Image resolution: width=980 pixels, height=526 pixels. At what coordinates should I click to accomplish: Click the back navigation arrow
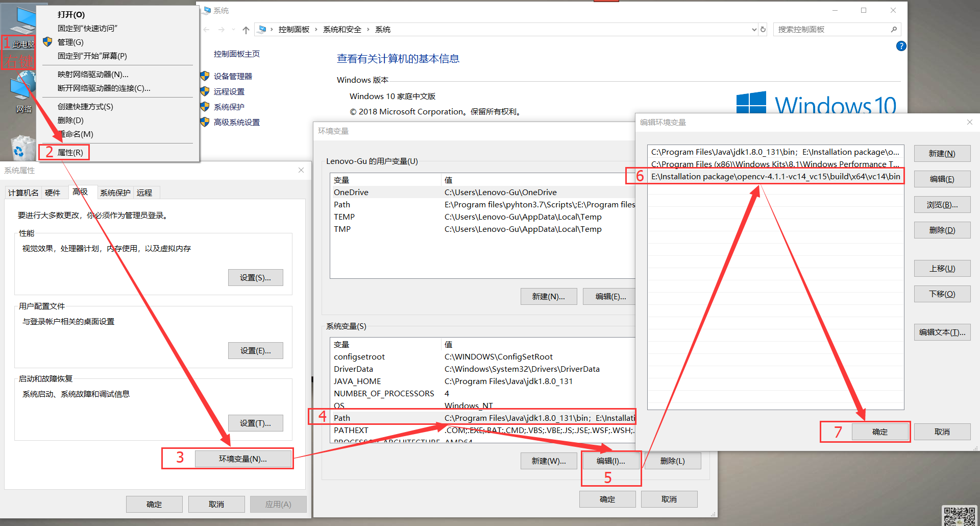(x=206, y=29)
